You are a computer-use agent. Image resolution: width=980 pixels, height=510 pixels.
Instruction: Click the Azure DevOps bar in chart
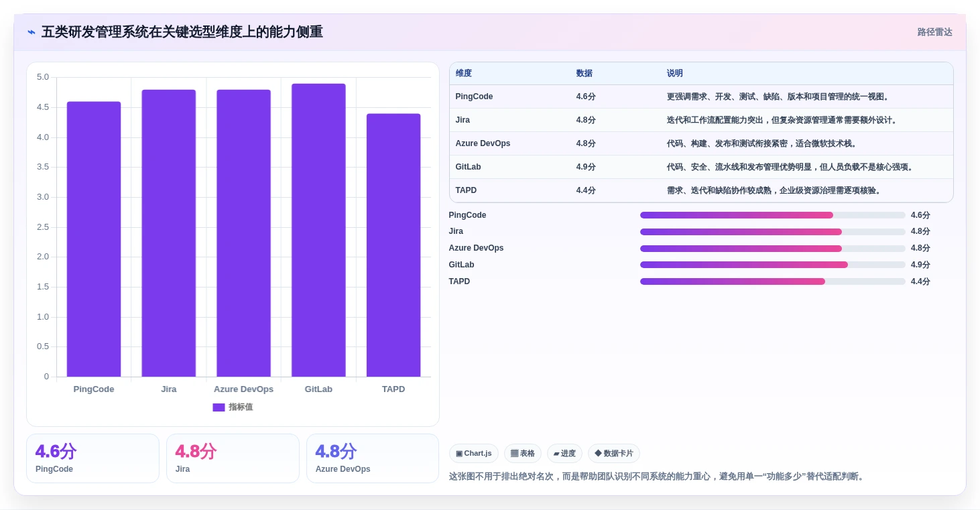[x=243, y=233]
